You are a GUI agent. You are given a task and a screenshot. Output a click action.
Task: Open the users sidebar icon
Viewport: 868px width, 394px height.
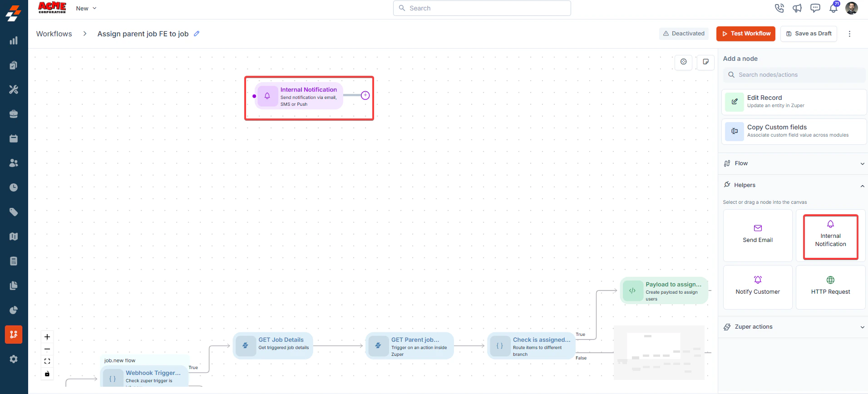point(14,163)
